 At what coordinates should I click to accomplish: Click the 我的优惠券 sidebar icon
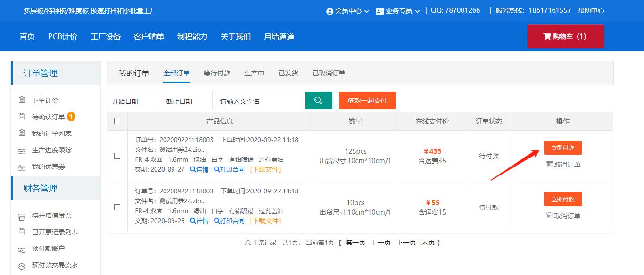point(22,167)
